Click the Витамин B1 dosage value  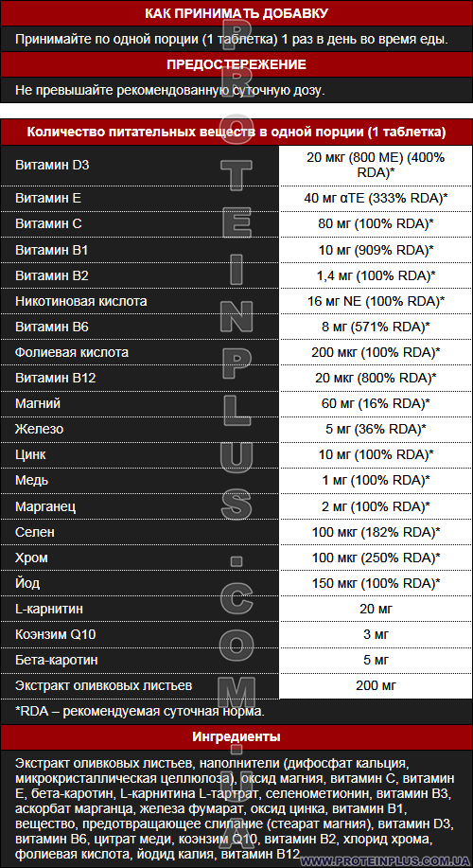tap(376, 250)
